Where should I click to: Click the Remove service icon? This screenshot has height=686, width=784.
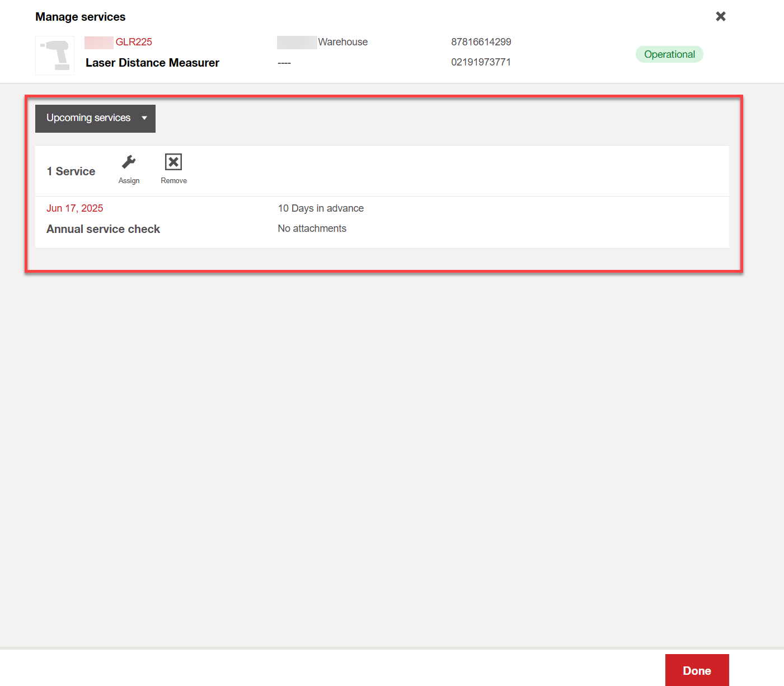[173, 162]
